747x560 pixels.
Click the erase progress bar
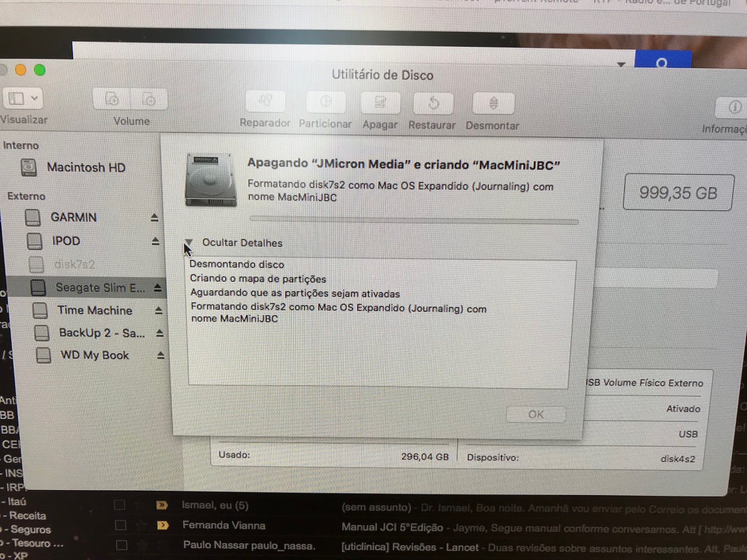click(x=414, y=220)
